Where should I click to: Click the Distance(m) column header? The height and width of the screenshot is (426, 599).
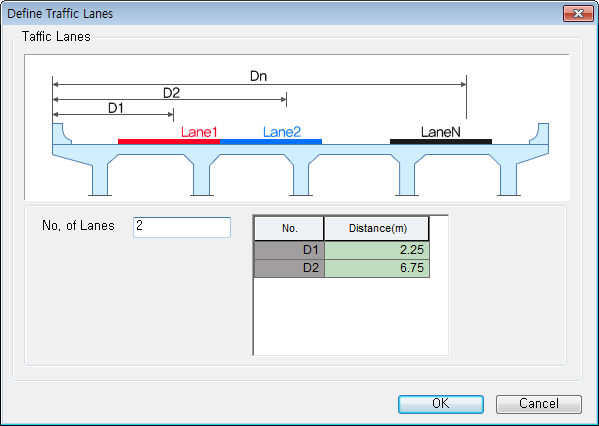377,228
